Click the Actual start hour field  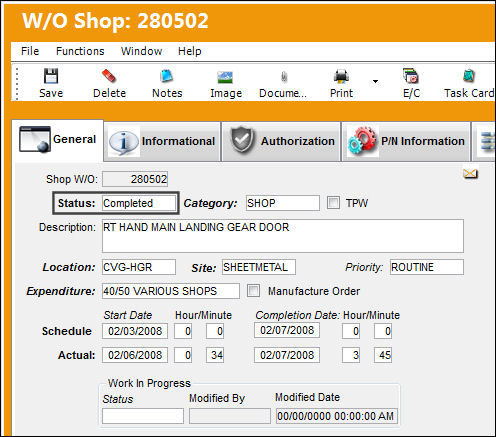coord(183,355)
